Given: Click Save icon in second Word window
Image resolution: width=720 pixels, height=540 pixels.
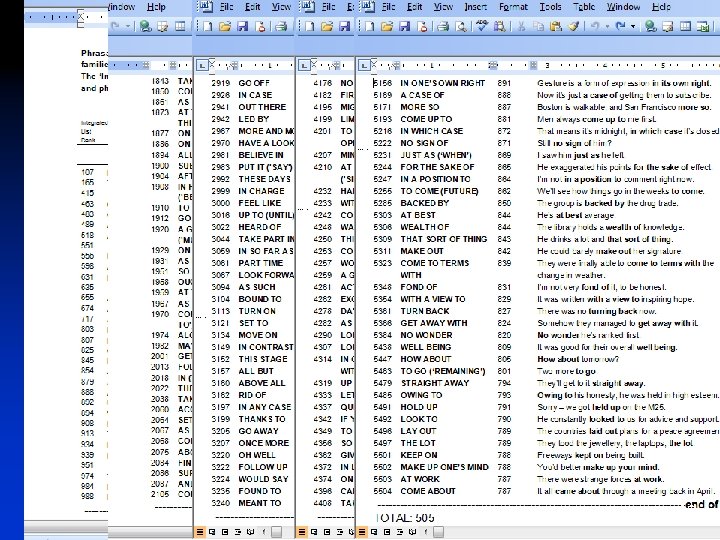Looking at the screenshot, I should coord(243,27).
